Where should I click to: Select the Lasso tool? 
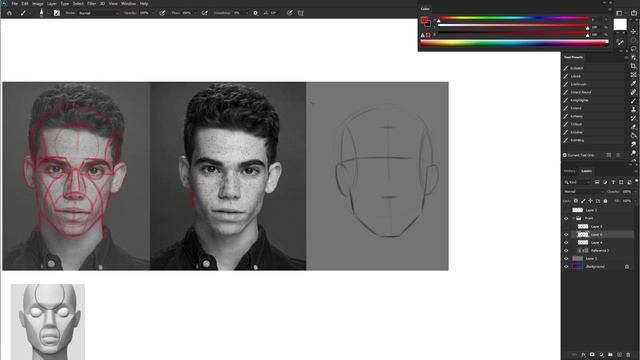pos(633,49)
